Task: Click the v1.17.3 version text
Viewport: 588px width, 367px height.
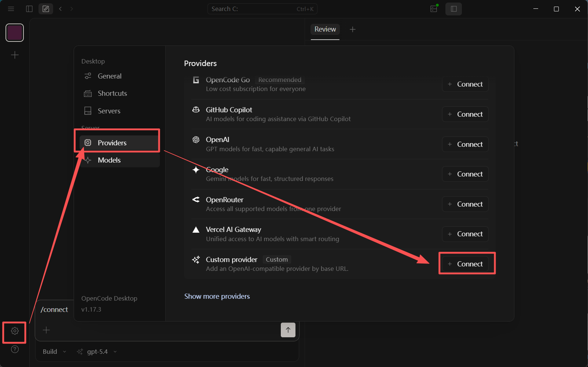Action: click(x=91, y=309)
